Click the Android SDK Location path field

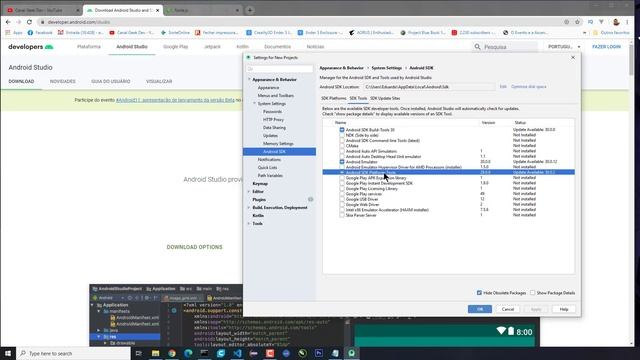[429, 87]
